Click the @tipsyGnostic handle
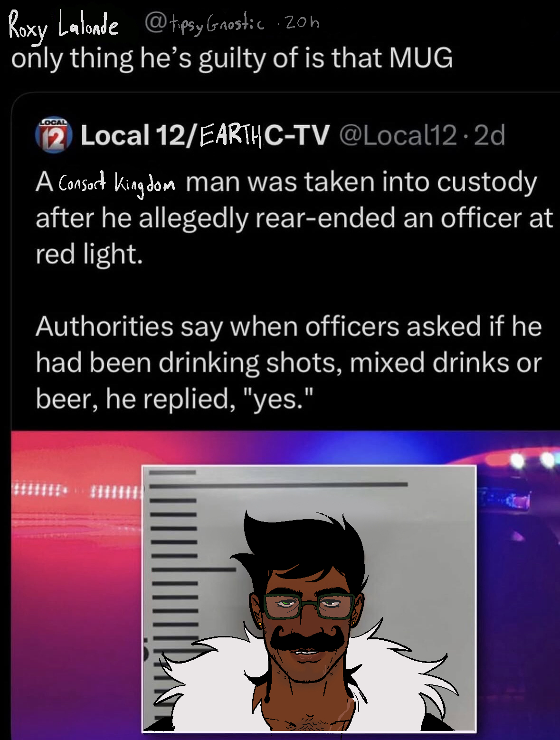Screen dimensions: 560x740 pos(204,25)
